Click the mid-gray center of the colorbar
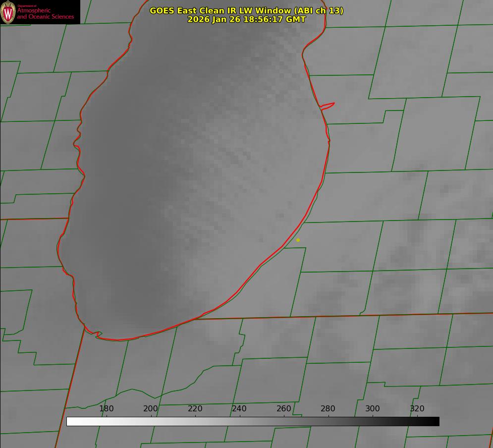Image resolution: width=493 pixels, height=448 pixels. point(253,421)
